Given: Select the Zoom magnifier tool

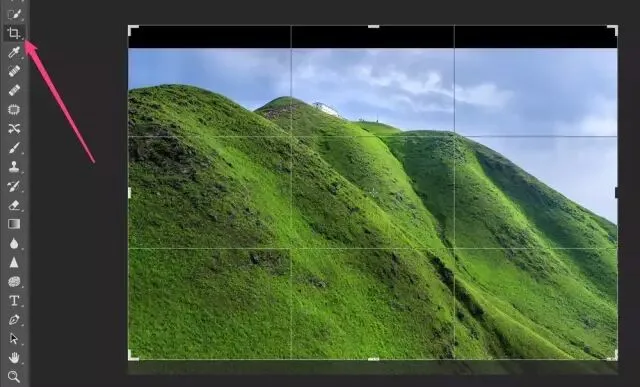Looking at the screenshot, I should (x=14, y=376).
